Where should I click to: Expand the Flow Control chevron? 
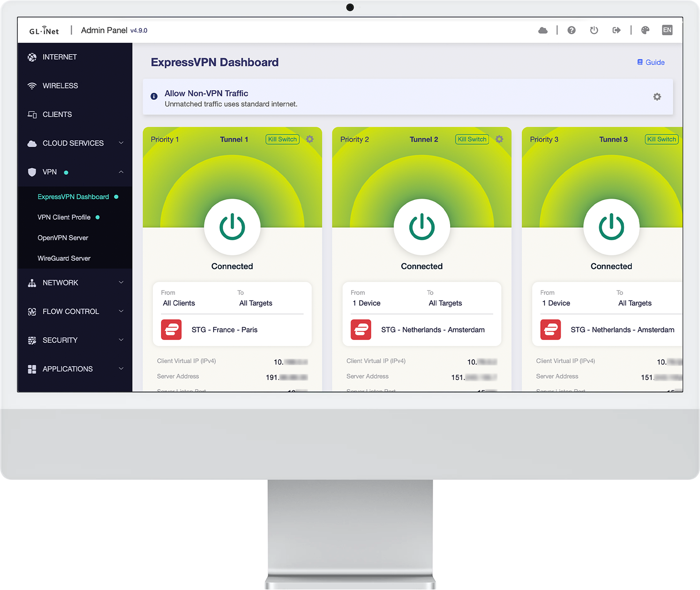121,311
